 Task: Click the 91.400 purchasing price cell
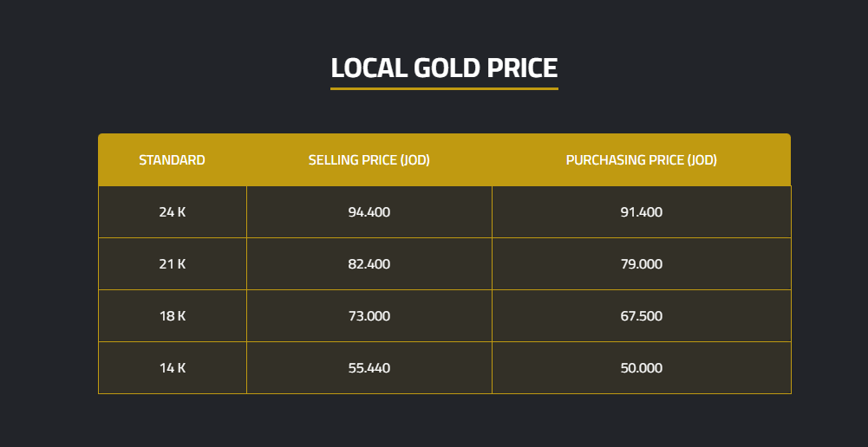642,212
